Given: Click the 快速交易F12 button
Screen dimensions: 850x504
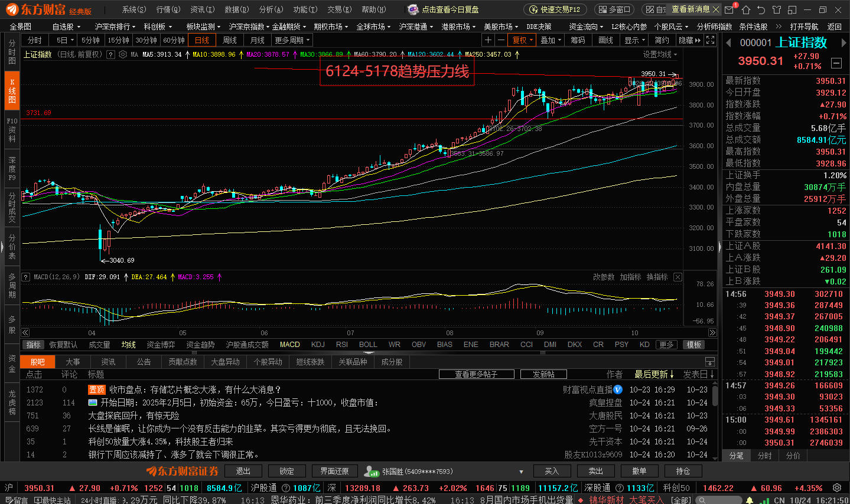Looking at the screenshot, I should [555, 9].
